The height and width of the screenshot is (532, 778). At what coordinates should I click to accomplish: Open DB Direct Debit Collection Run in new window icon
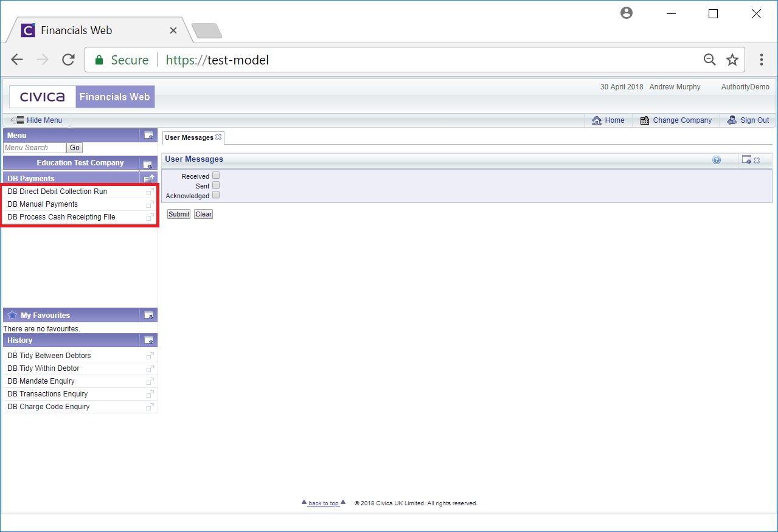tap(150, 192)
